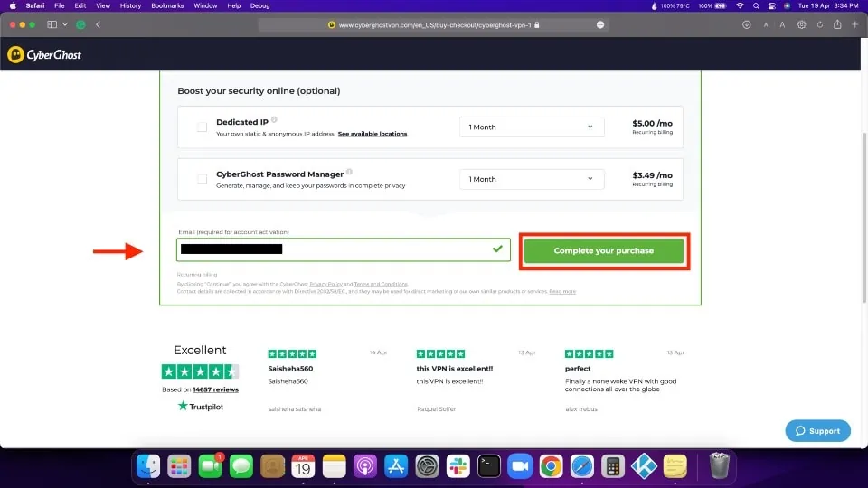Open FaceTime from the Dock
This screenshot has width=868, height=488.
[211, 466]
